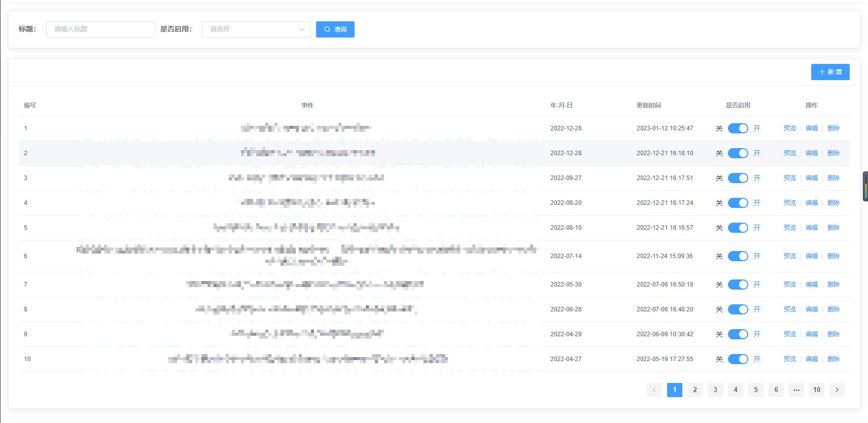Viewport: 868px width, 423px height.
Task: Click 预览 for row 4
Action: (x=790, y=203)
